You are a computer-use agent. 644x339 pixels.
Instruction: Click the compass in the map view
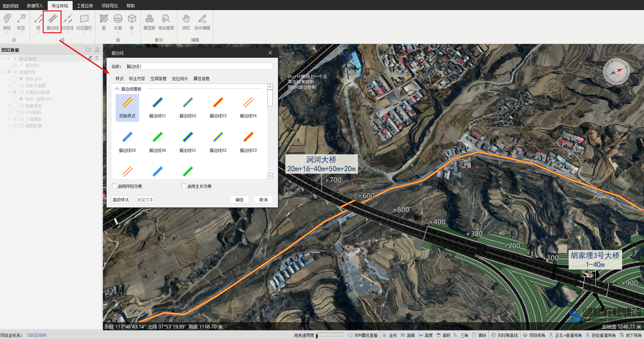tap(616, 71)
